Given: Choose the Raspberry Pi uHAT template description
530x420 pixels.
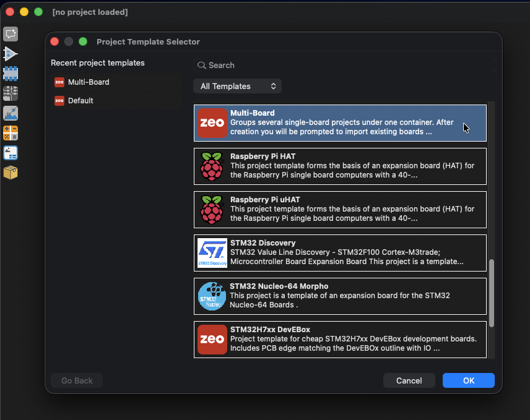Looking at the screenshot, I should (x=352, y=213).
